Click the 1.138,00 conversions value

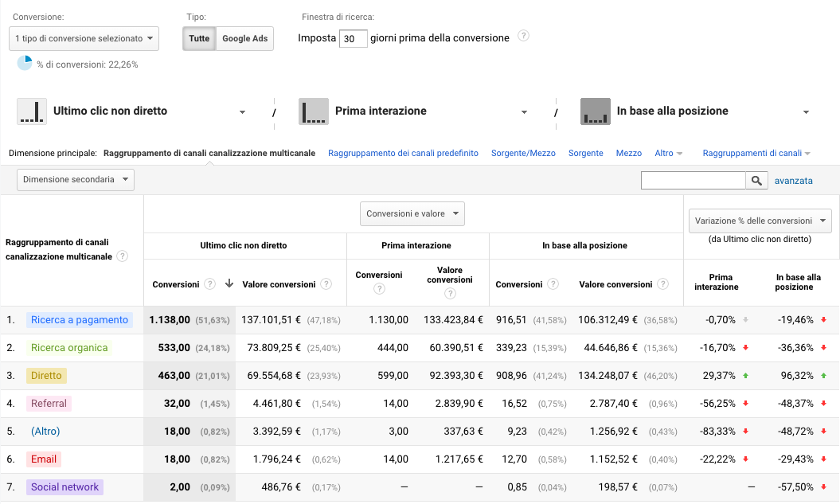(170, 320)
